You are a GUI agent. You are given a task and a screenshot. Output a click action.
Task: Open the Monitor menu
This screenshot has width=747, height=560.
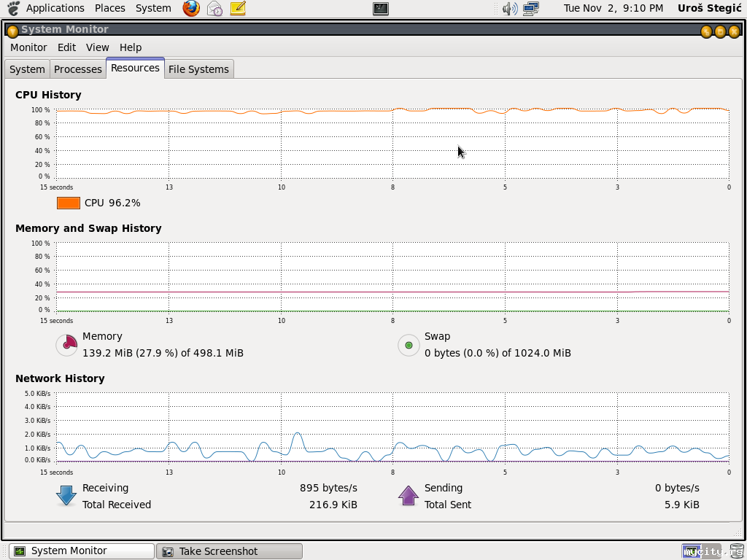[28, 47]
